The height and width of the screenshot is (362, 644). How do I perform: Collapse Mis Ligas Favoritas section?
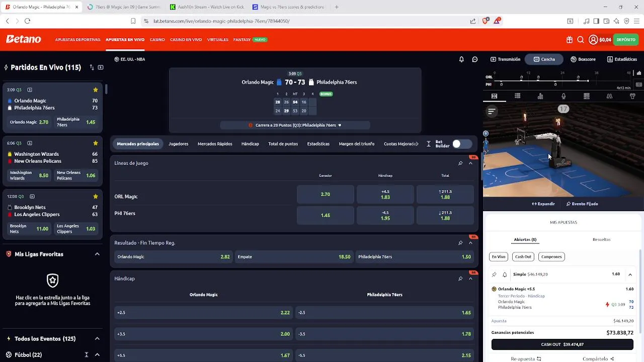(97, 254)
